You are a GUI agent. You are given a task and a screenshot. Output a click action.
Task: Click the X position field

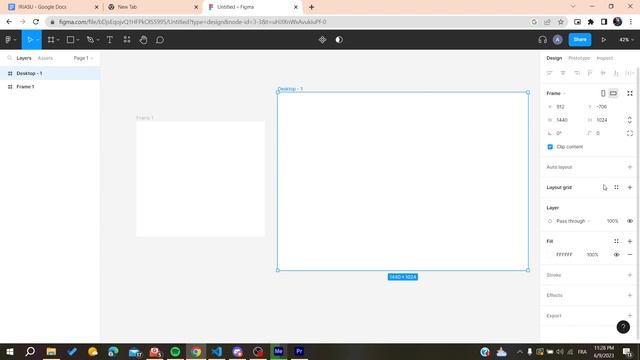[565, 107]
